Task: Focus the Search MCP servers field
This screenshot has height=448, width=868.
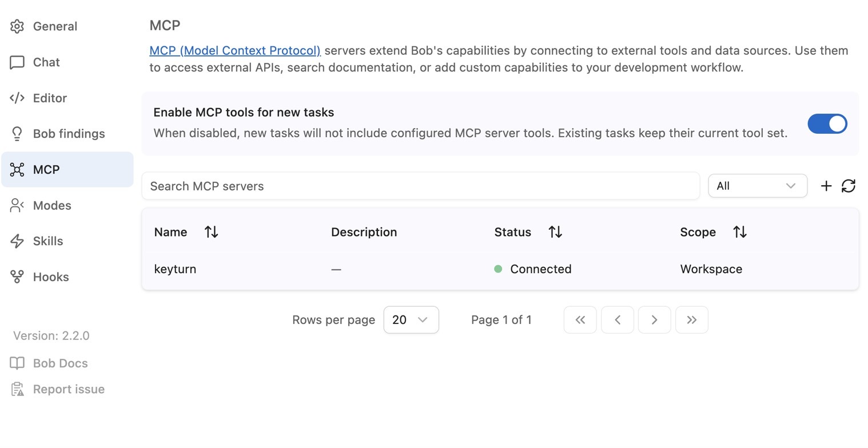Action: (x=420, y=186)
